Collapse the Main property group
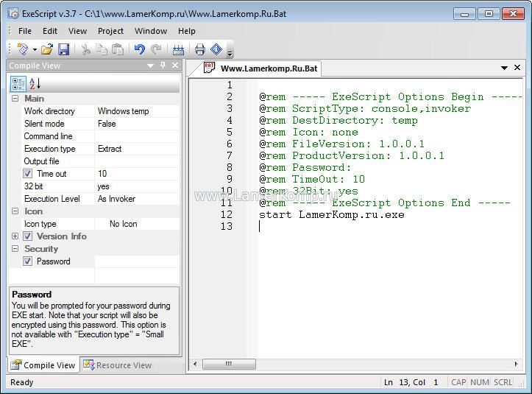The height and width of the screenshot is (394, 532). (15, 99)
